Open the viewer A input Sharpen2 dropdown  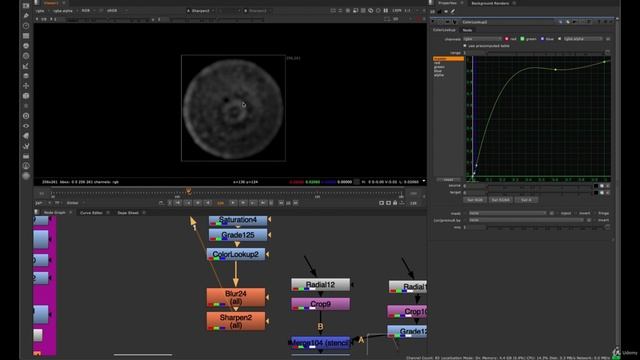[x=200, y=11]
